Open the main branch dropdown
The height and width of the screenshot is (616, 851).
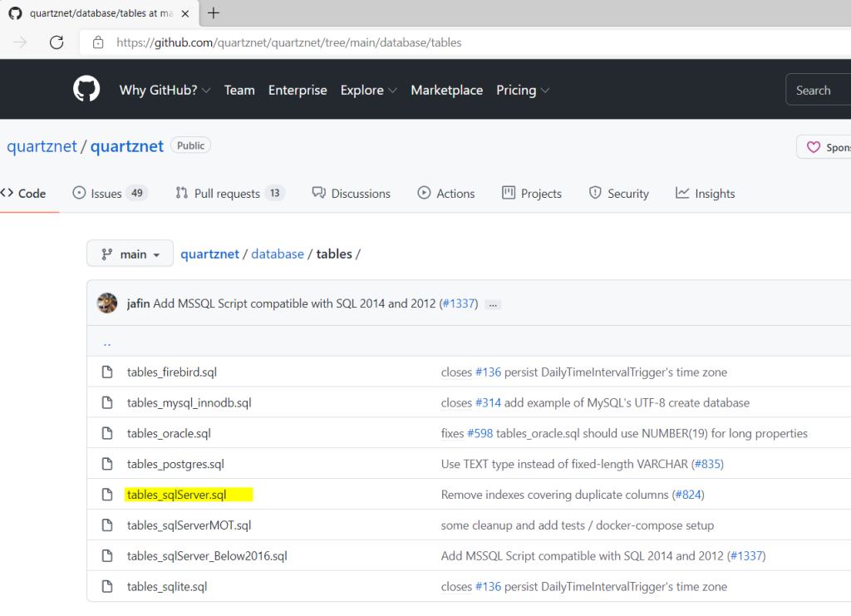130,254
